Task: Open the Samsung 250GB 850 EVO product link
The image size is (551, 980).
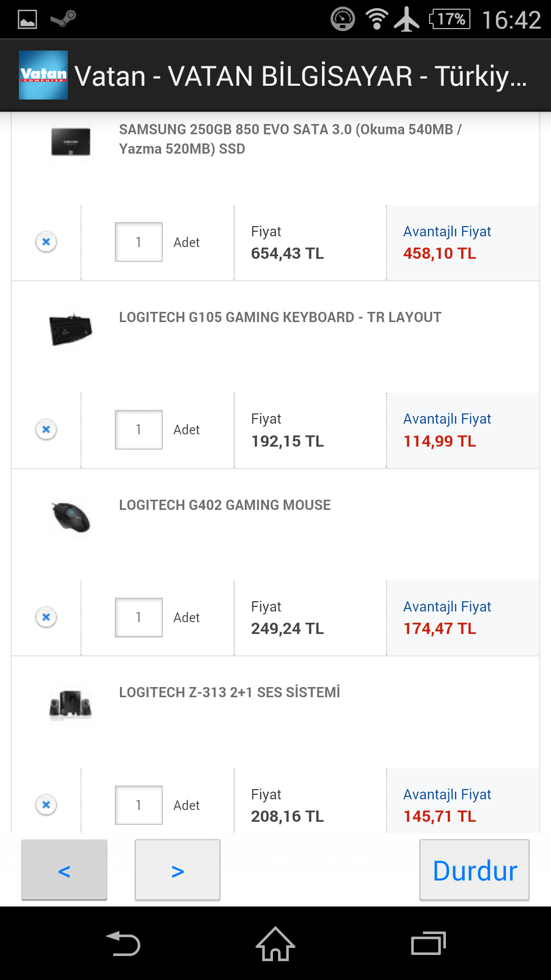Action: tap(290, 139)
